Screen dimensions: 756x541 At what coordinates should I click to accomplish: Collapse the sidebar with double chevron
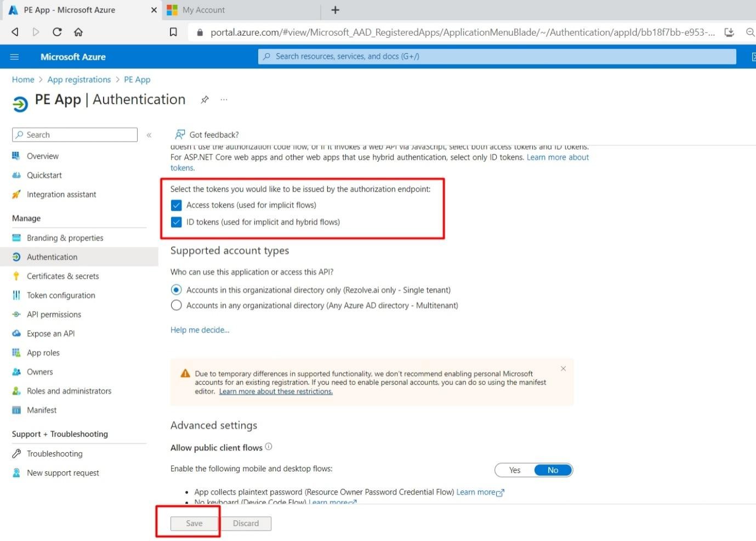point(149,135)
